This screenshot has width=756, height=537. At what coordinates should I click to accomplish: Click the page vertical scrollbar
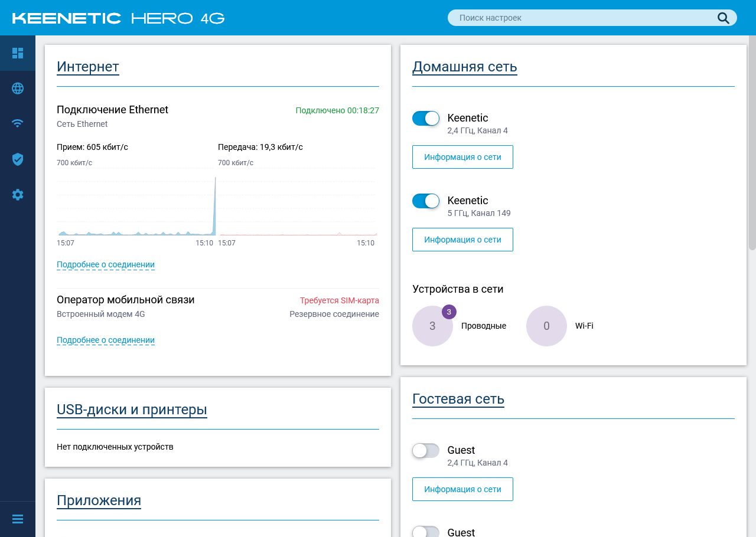(x=752, y=142)
